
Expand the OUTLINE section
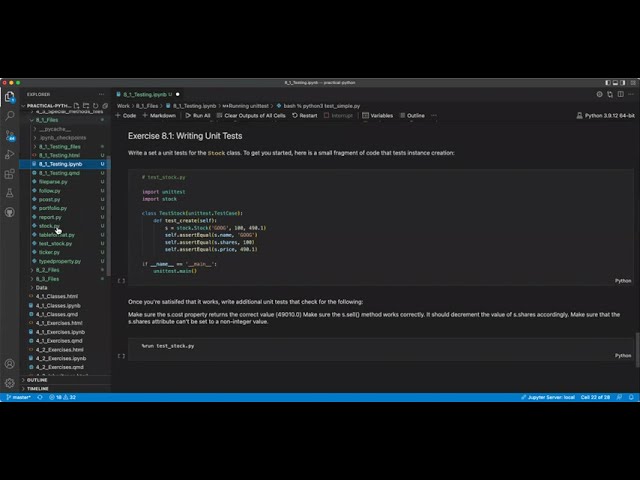(x=65, y=380)
